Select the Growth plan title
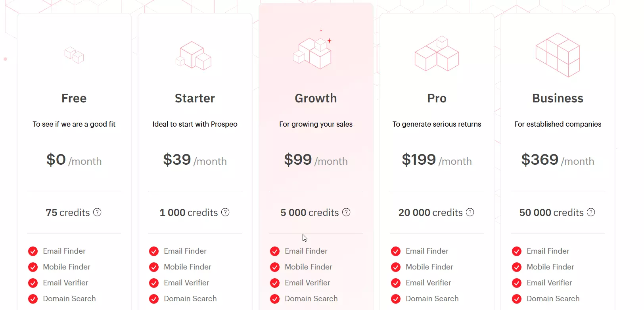The height and width of the screenshot is (310, 644). tap(315, 98)
